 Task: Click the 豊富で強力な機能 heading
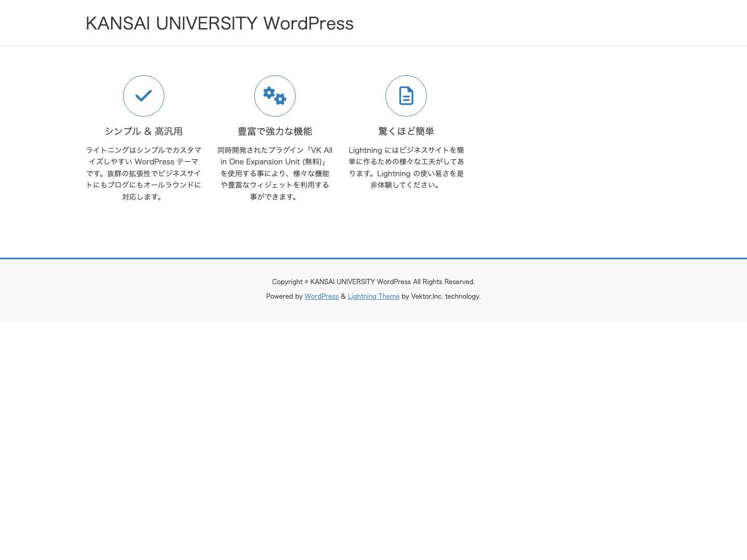point(275,131)
